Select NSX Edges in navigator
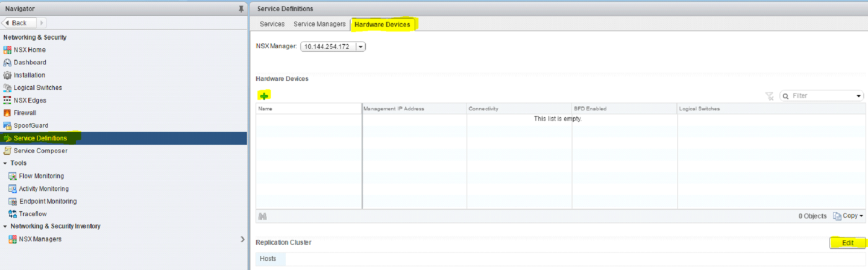The image size is (868, 270). pos(30,101)
